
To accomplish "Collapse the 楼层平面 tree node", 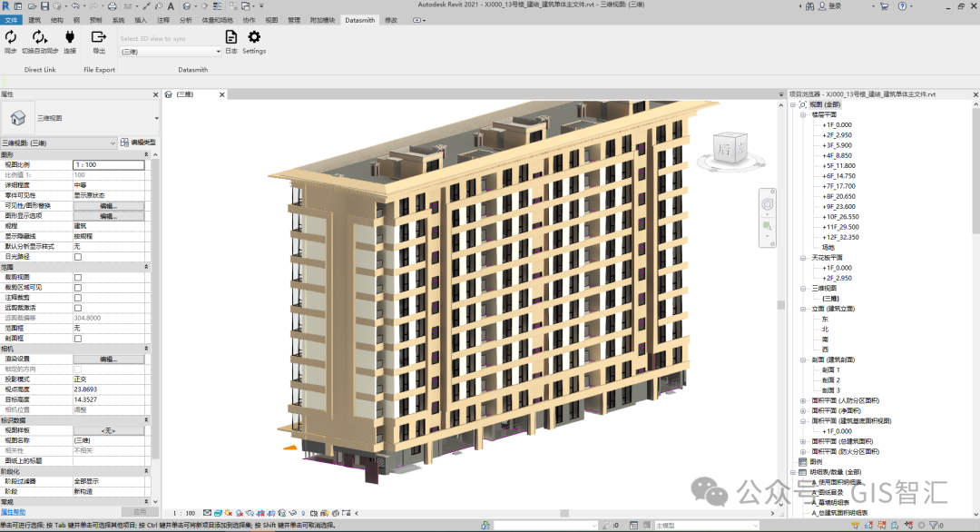I will [802, 115].
